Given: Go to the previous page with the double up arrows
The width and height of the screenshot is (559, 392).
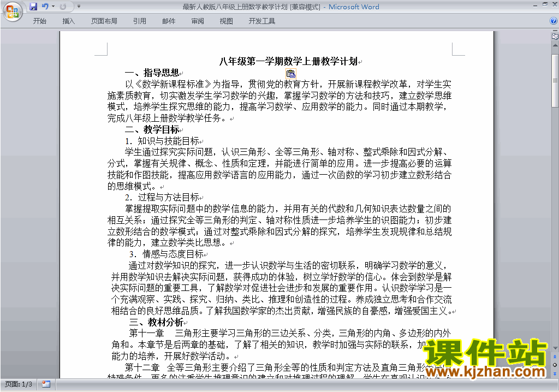Looking at the screenshot, I should (x=555, y=357).
